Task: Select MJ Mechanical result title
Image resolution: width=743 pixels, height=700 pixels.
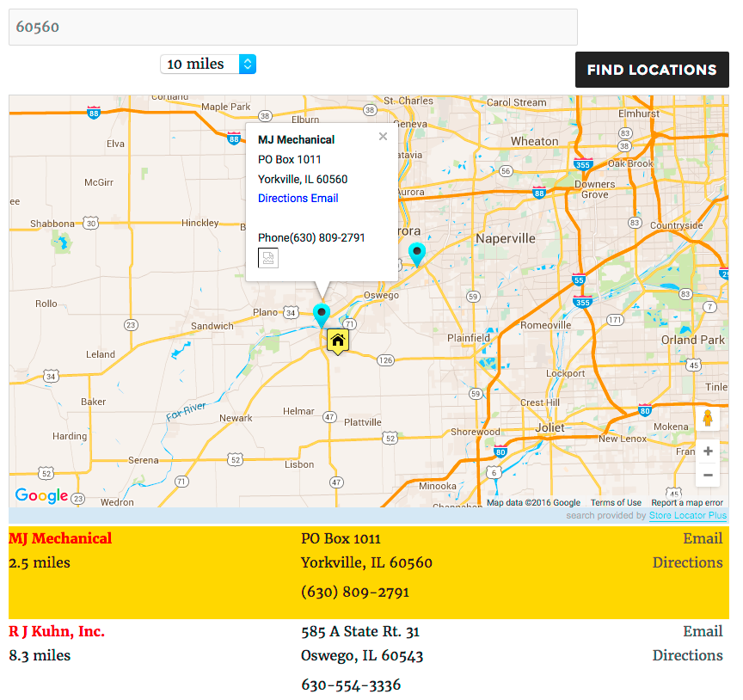Action: tap(60, 538)
